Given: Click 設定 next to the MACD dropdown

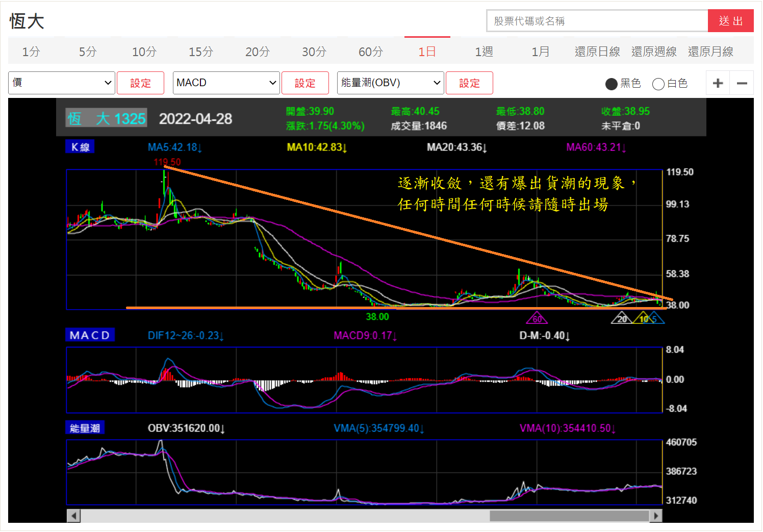Looking at the screenshot, I should 305,83.
